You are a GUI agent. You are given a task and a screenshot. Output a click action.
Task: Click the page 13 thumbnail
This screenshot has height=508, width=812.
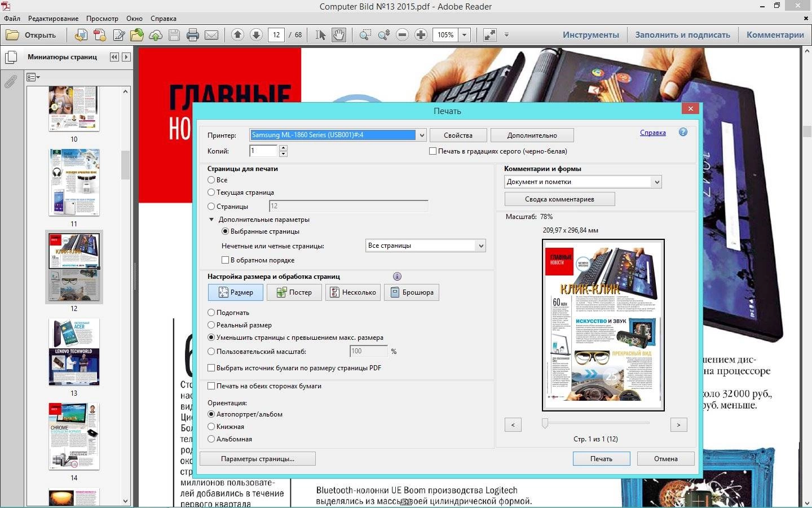74,352
